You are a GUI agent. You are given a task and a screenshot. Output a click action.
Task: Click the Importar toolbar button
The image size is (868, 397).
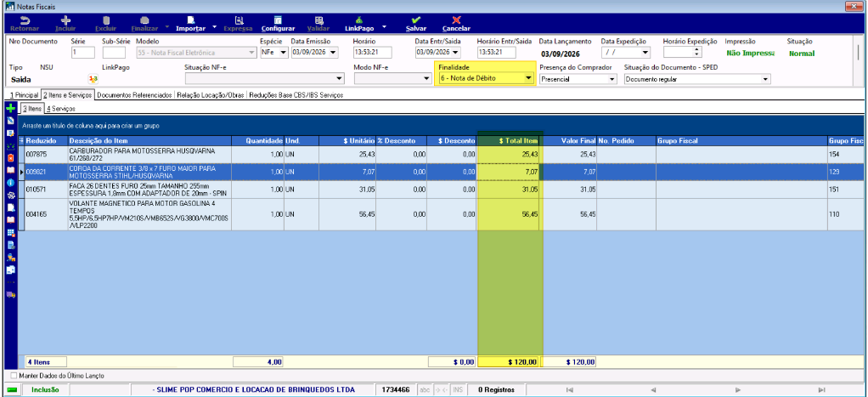[190, 23]
